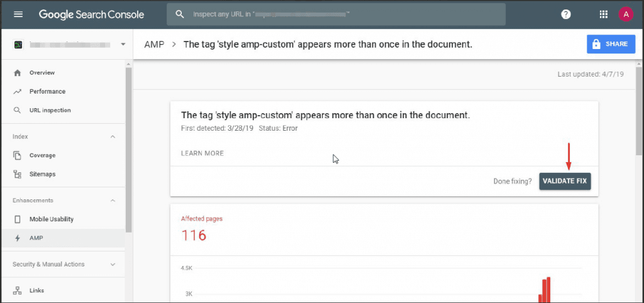This screenshot has height=303, width=644.
Task: Click the Performance trend icon
Action: tap(17, 92)
